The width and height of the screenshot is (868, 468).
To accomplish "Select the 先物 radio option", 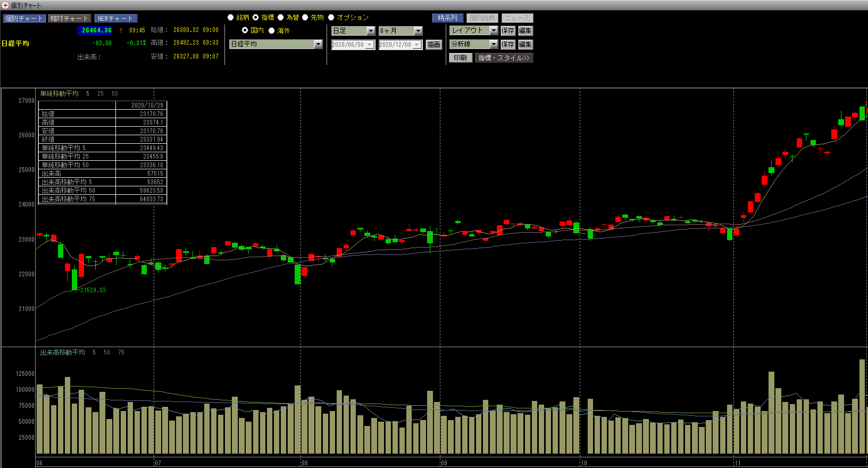I will [x=305, y=18].
